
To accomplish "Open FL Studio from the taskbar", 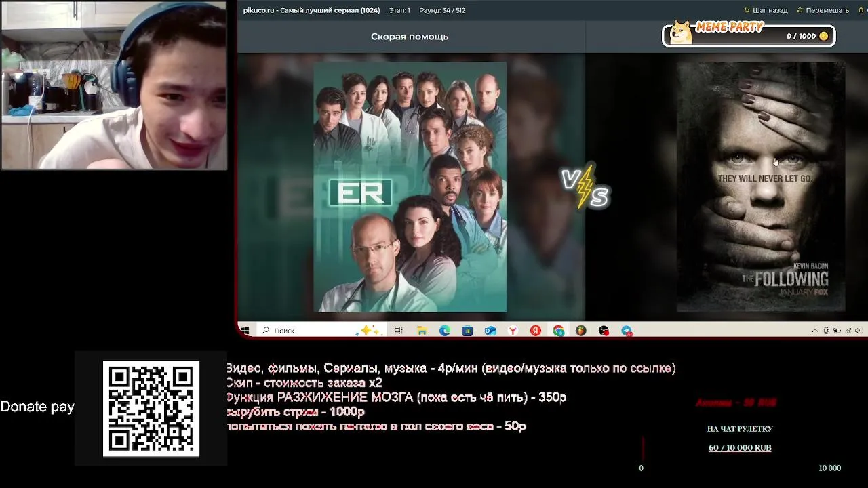I will 581,331.
